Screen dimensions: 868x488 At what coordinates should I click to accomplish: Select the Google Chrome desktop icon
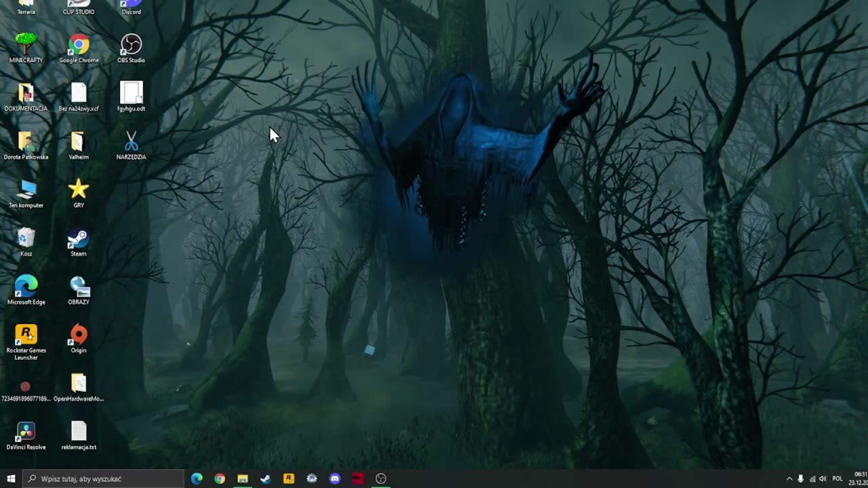[x=79, y=48]
